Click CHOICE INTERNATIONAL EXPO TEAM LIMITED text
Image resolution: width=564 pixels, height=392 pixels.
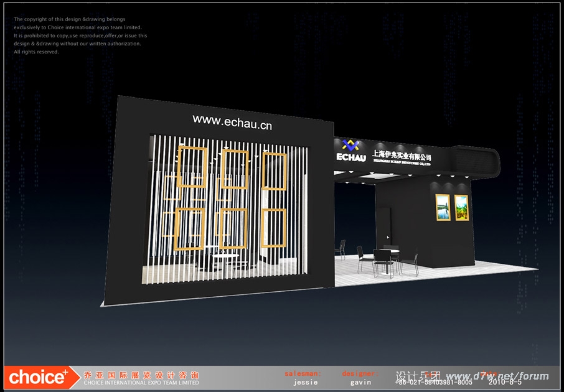click(x=141, y=383)
